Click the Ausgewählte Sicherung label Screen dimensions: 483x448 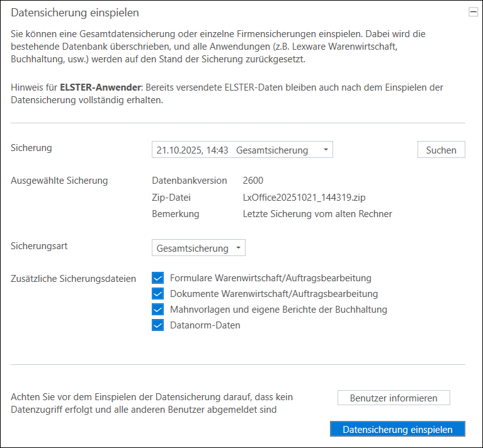59,181
